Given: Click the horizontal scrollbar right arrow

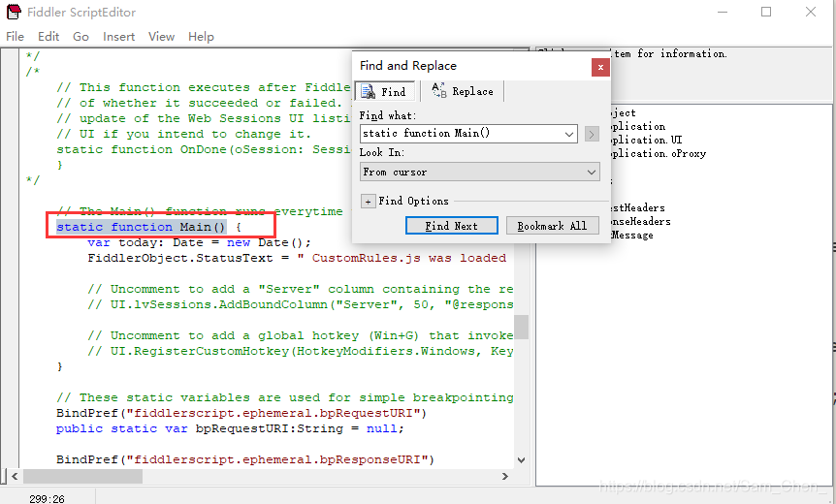Looking at the screenshot, I should pos(505,476).
